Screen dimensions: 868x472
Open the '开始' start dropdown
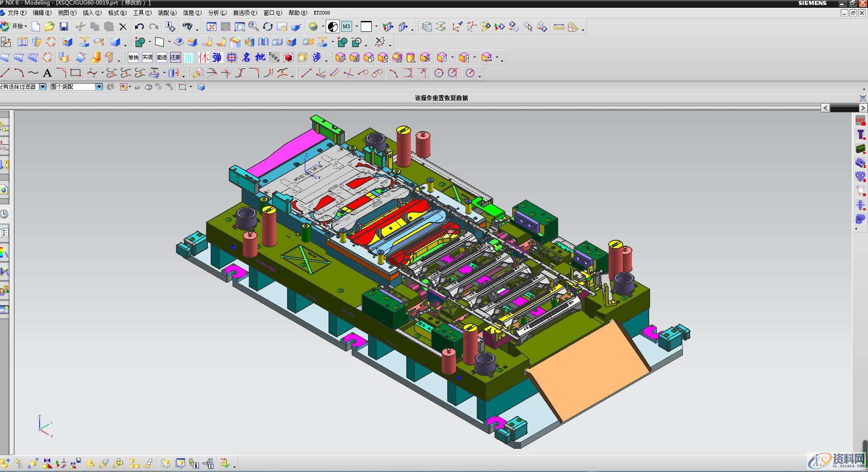[17, 26]
